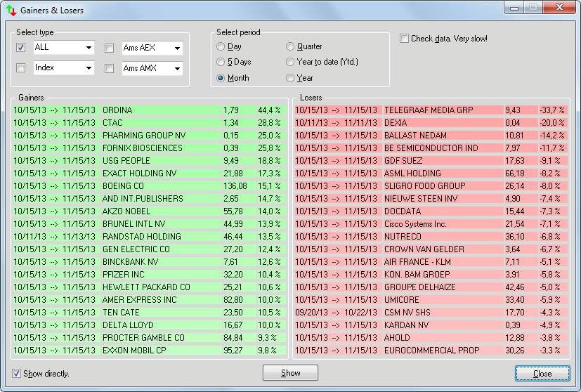This screenshot has width=581, height=392.
Task: Select DELTA LLOYD gainer row
Action: [x=150, y=325]
